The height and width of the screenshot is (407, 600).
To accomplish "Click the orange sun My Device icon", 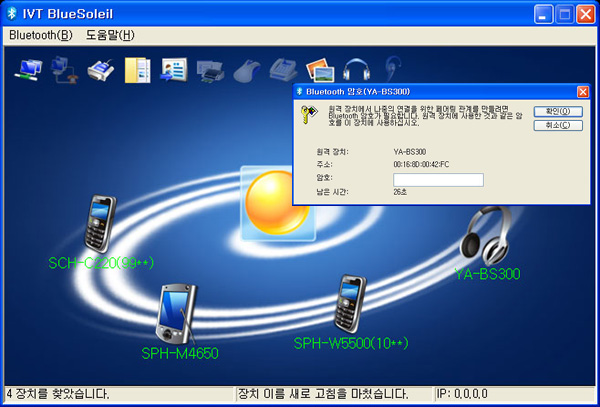I will pos(277,203).
